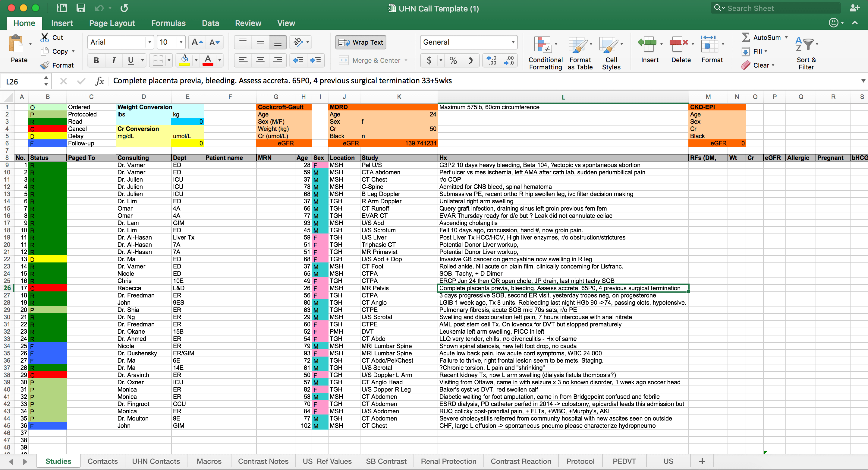Decrease font size with small A icon

tap(214, 42)
